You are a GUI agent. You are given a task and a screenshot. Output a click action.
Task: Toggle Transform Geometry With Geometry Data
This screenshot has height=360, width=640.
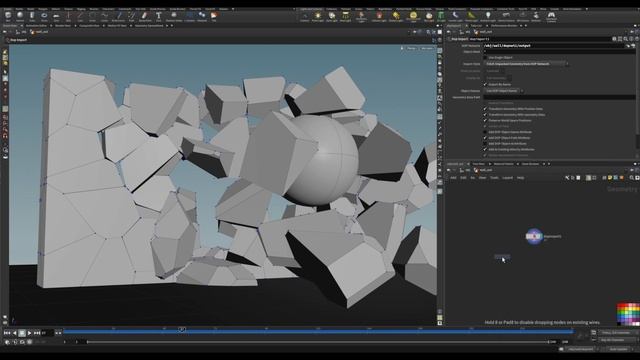click(x=485, y=115)
